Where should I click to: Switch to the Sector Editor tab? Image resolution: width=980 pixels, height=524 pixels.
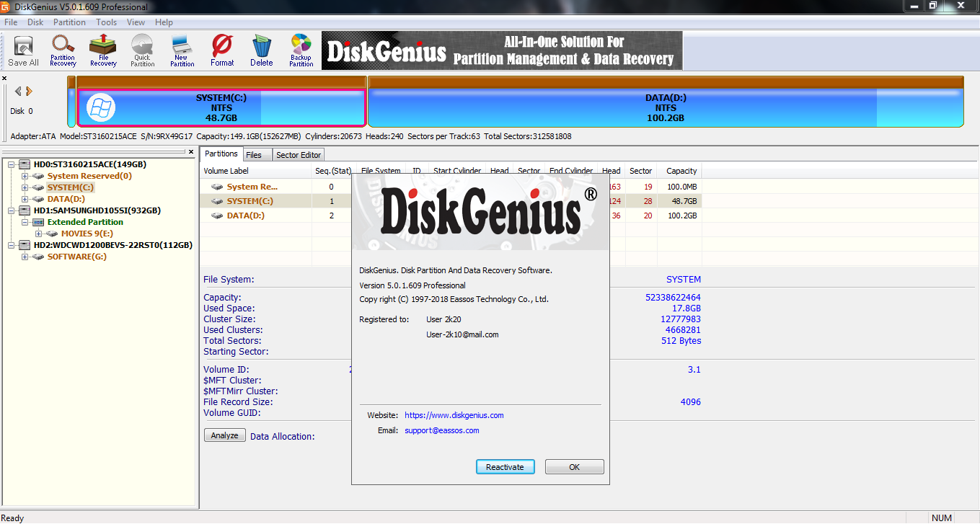coord(299,155)
